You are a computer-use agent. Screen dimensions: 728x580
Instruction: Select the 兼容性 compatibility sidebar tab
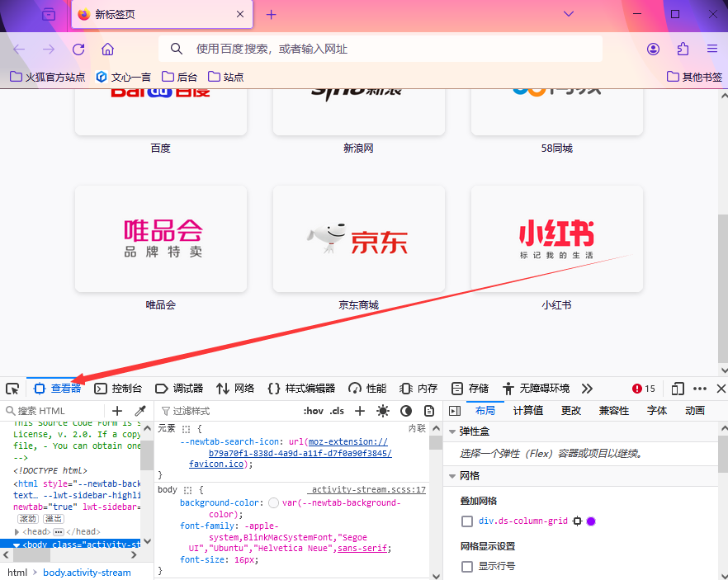click(614, 411)
